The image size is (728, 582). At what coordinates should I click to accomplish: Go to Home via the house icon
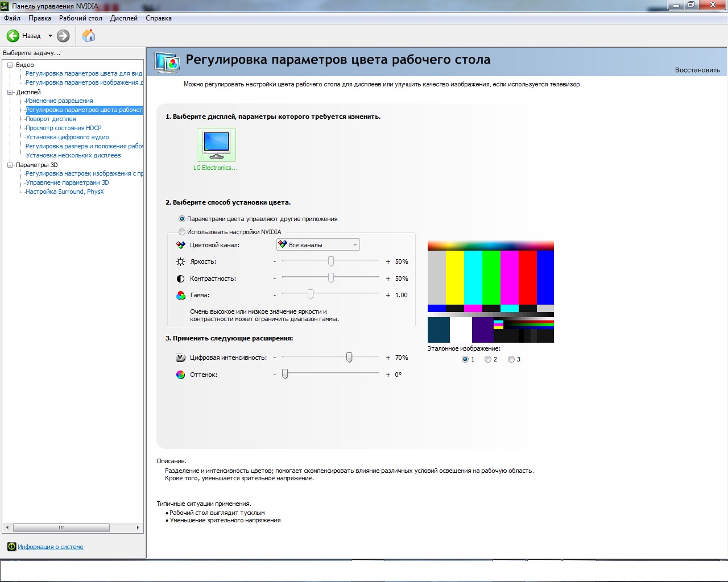89,36
